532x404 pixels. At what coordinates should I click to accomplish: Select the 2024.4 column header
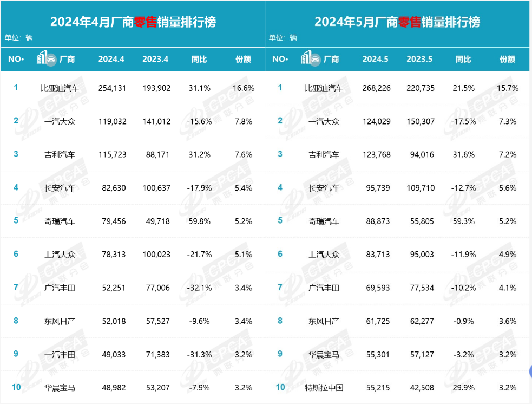click(111, 60)
